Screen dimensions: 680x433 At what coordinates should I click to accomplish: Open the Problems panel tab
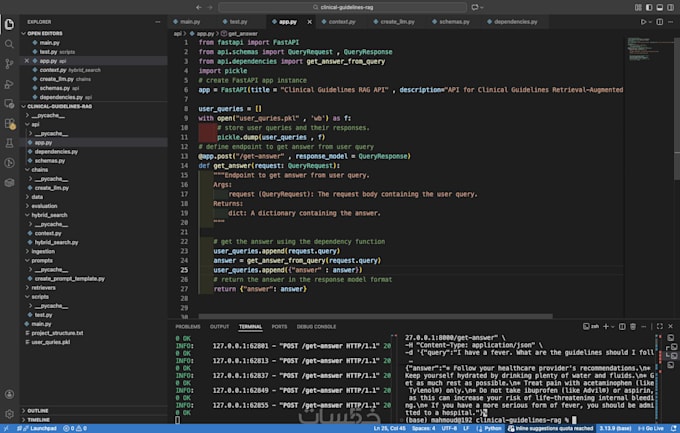188,327
